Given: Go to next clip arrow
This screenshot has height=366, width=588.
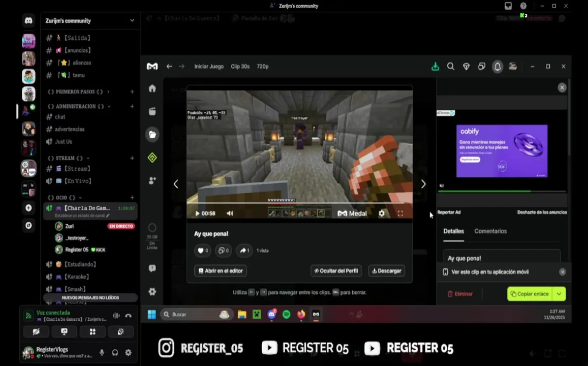Looking at the screenshot, I should [x=423, y=184].
